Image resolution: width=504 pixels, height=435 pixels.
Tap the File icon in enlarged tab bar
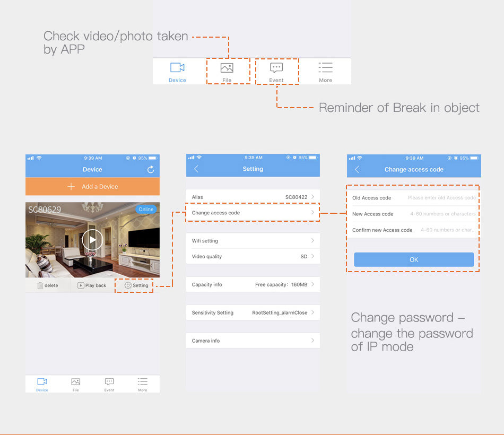[x=227, y=68]
